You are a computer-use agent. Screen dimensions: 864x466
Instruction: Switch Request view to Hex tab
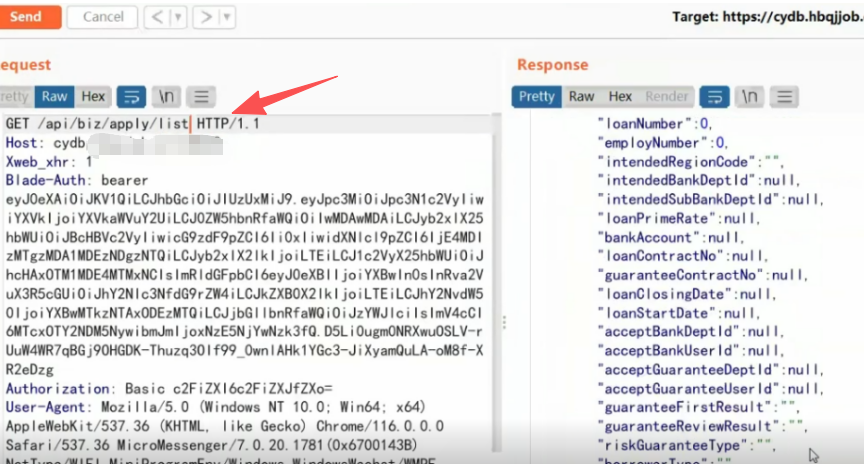pos(93,97)
